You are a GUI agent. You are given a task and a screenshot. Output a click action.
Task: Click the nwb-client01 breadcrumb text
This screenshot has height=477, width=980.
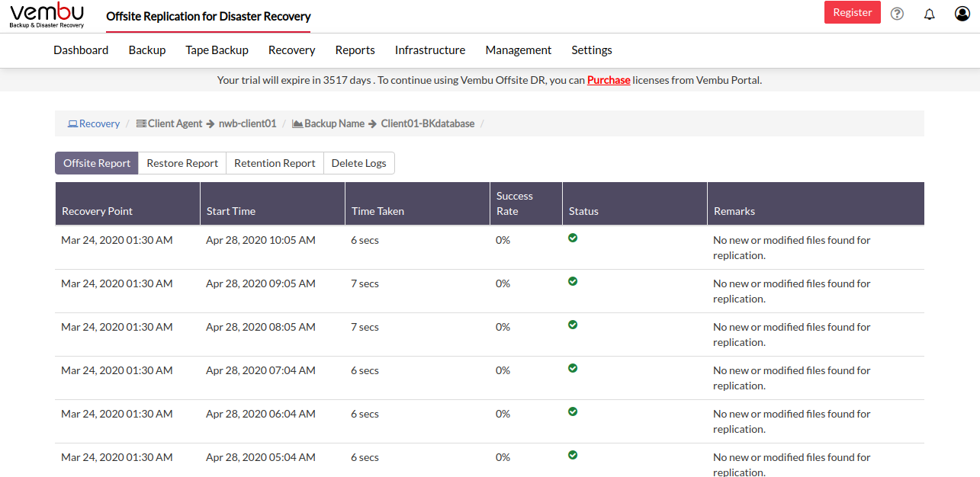coord(247,123)
